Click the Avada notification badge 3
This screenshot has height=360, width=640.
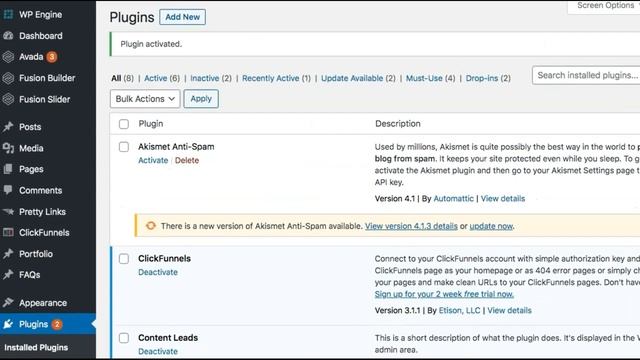point(51,57)
